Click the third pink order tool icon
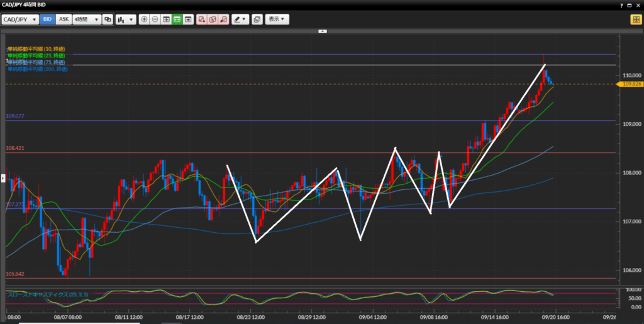Viewport: 644px width, 324px height. click(x=223, y=20)
